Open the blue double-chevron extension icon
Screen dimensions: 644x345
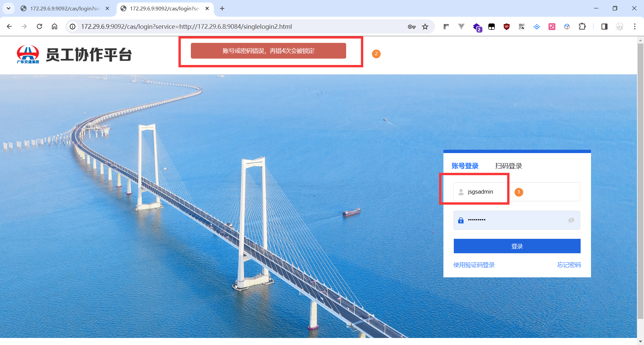tap(537, 27)
